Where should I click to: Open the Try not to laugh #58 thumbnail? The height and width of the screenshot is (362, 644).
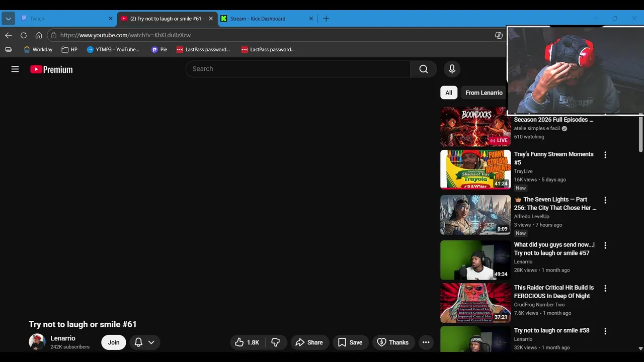tap(475, 339)
